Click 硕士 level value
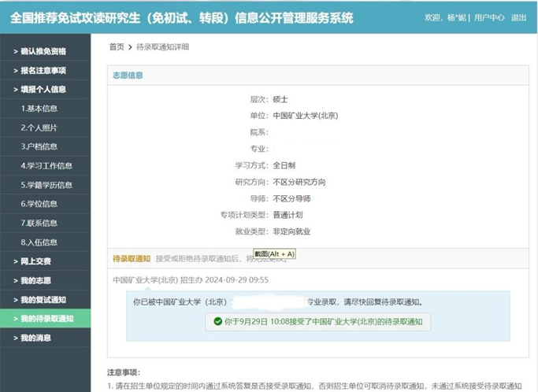This screenshot has height=392, width=538. (280, 99)
